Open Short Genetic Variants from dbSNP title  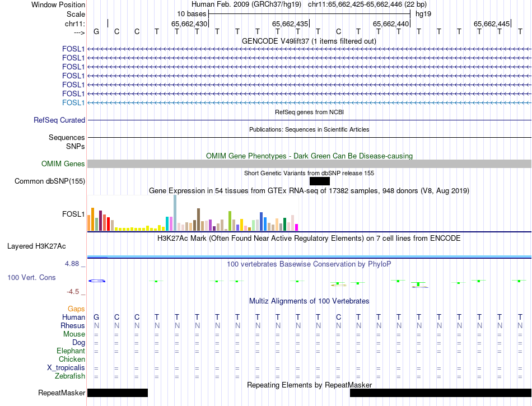click(309, 173)
